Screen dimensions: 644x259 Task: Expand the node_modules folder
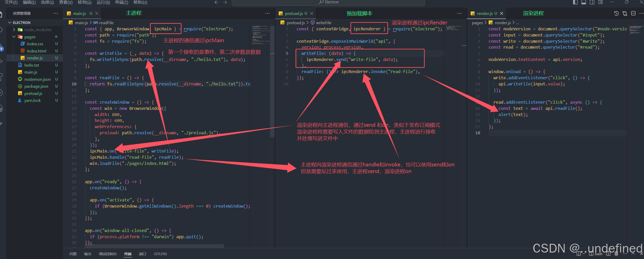(35, 30)
